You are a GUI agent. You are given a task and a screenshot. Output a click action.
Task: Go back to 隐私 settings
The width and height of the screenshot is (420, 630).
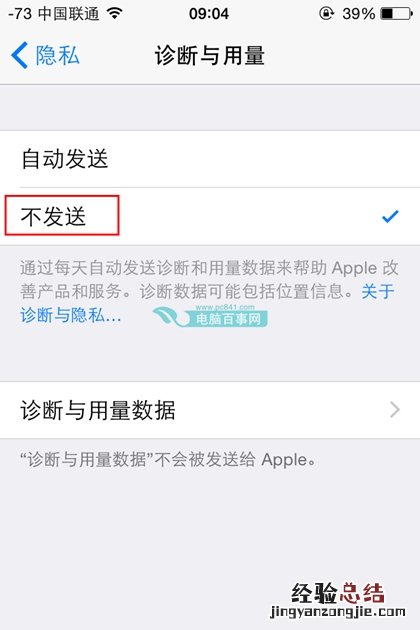tap(45, 55)
